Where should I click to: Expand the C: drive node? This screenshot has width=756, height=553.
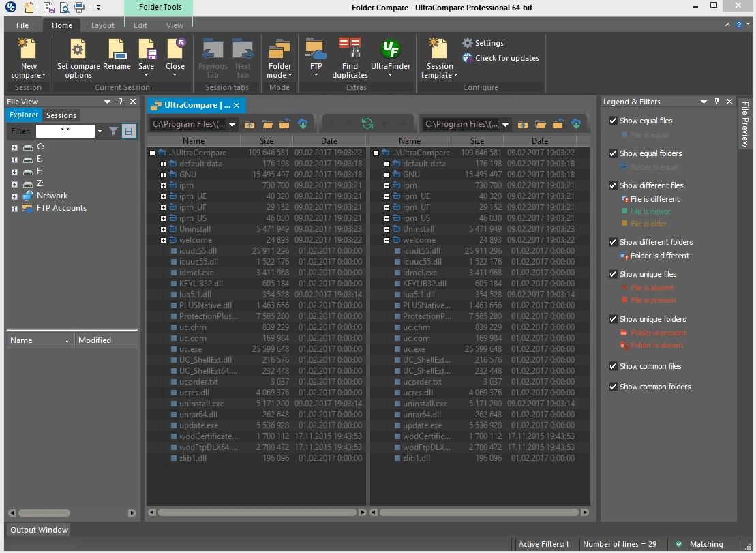(14, 147)
